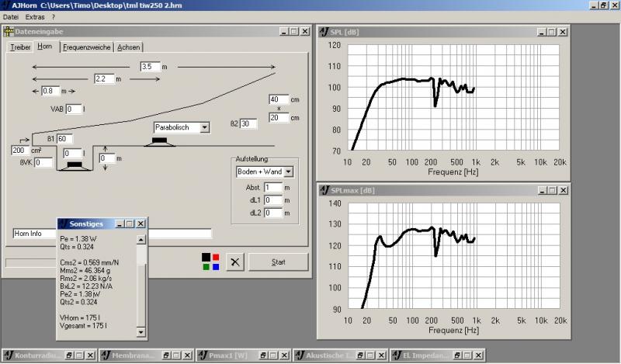The height and width of the screenshot is (364, 621).
Task: Click the 'VHorn = 175 l' value
Action: 80,317
